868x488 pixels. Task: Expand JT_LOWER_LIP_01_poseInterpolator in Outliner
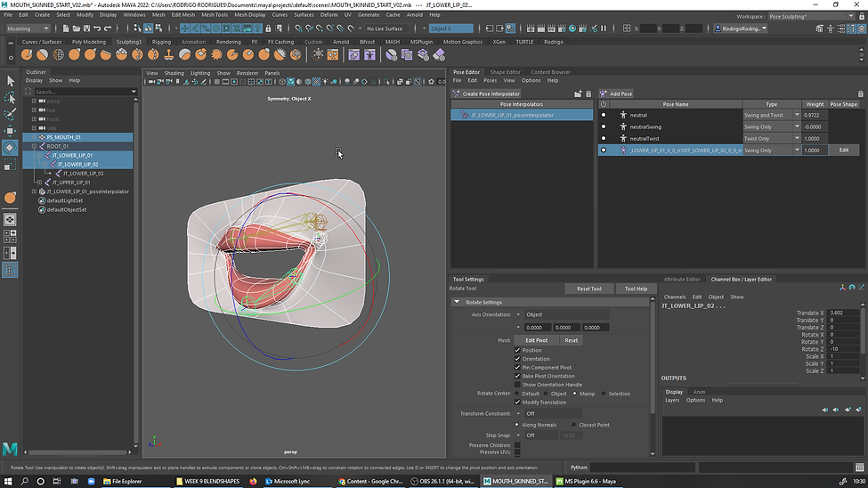(34, 191)
